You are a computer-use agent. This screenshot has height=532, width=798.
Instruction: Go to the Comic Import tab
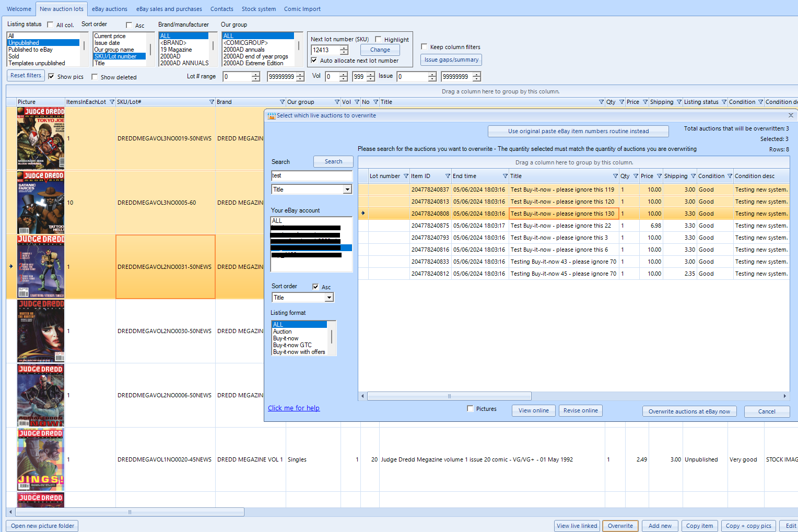click(302, 9)
